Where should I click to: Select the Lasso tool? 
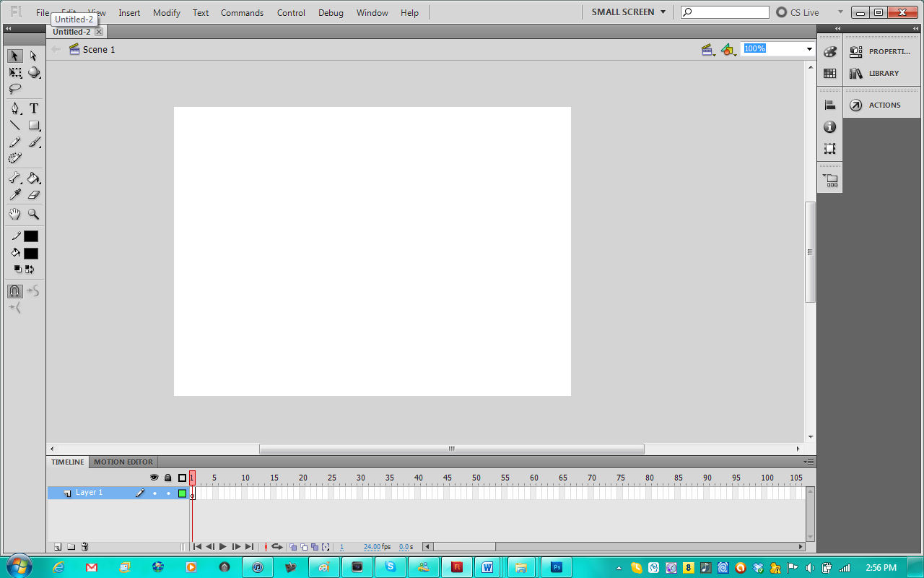point(14,89)
